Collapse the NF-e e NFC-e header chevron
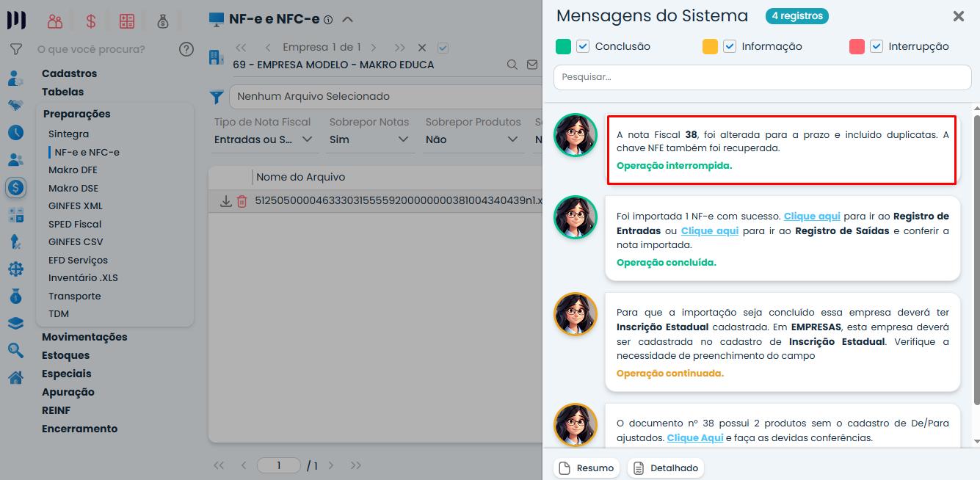 [x=347, y=20]
